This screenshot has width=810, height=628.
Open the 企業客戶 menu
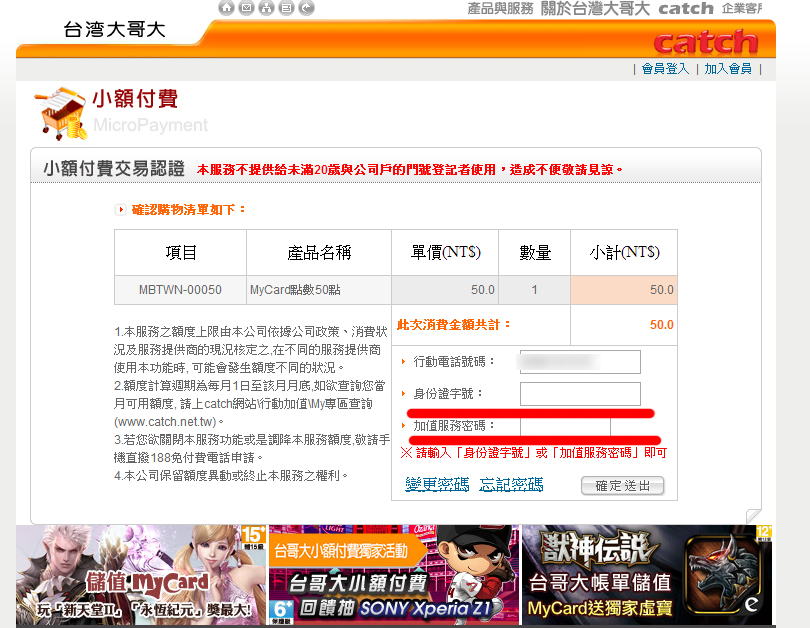pyautogui.click(x=742, y=9)
